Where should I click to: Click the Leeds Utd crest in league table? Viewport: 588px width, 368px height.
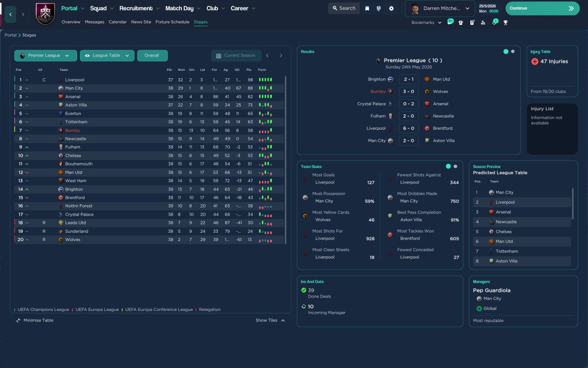(61, 223)
